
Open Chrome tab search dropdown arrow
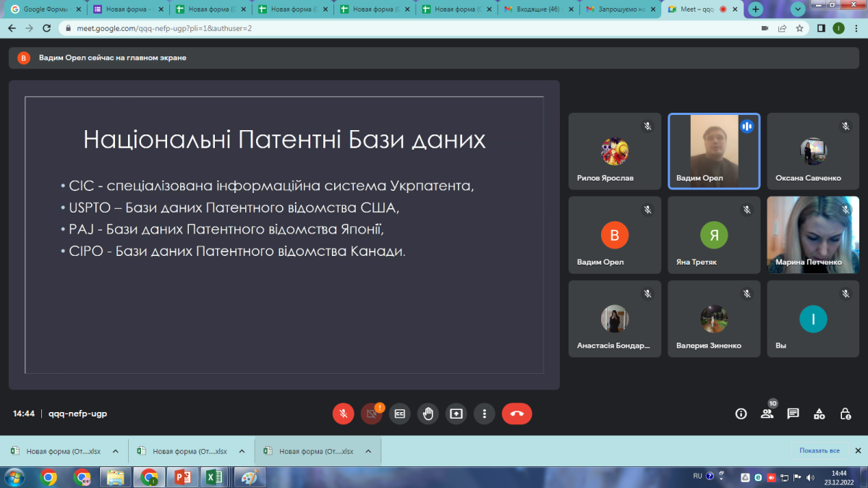[798, 9]
